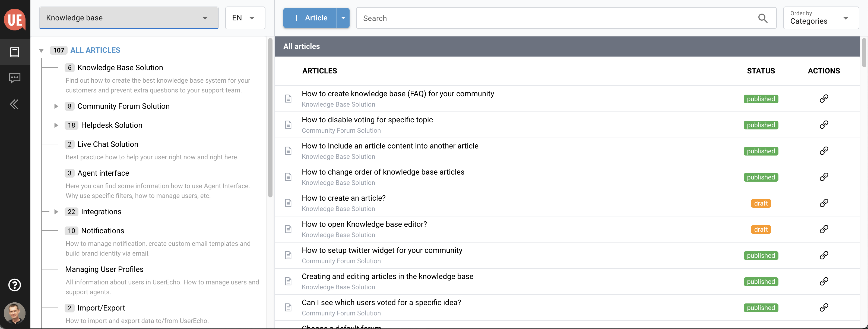Open the EN language dropdown

245,18
